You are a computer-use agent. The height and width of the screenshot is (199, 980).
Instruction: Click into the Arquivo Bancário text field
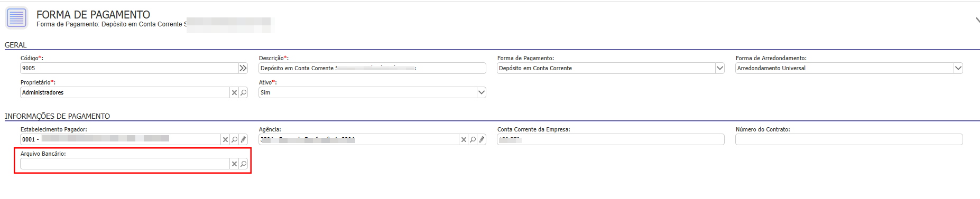[125, 164]
